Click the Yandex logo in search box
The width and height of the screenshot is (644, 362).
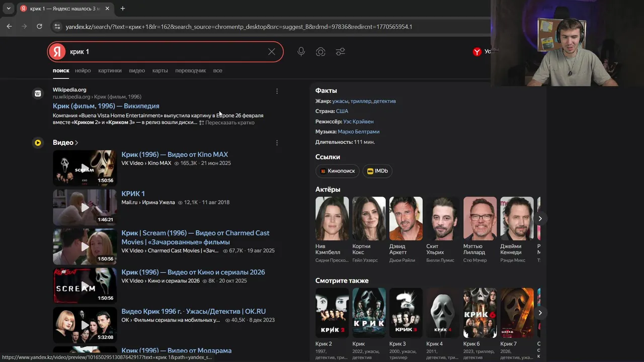[57, 52]
